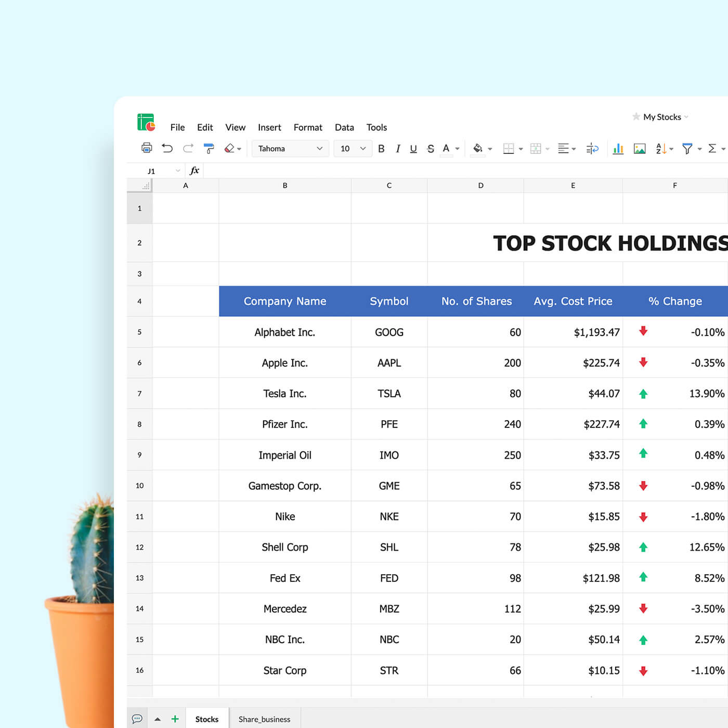Open the Tahoma font dropdown
728x728 pixels.
290,149
